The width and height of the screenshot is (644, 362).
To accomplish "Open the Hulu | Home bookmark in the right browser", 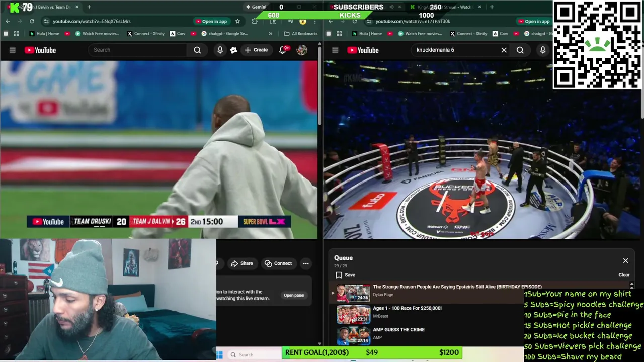I will 367,34.
